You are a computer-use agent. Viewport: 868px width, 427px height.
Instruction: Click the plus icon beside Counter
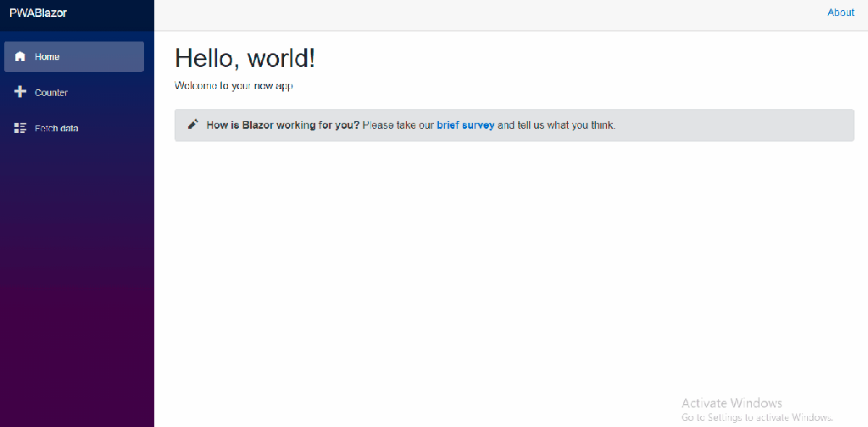20,92
